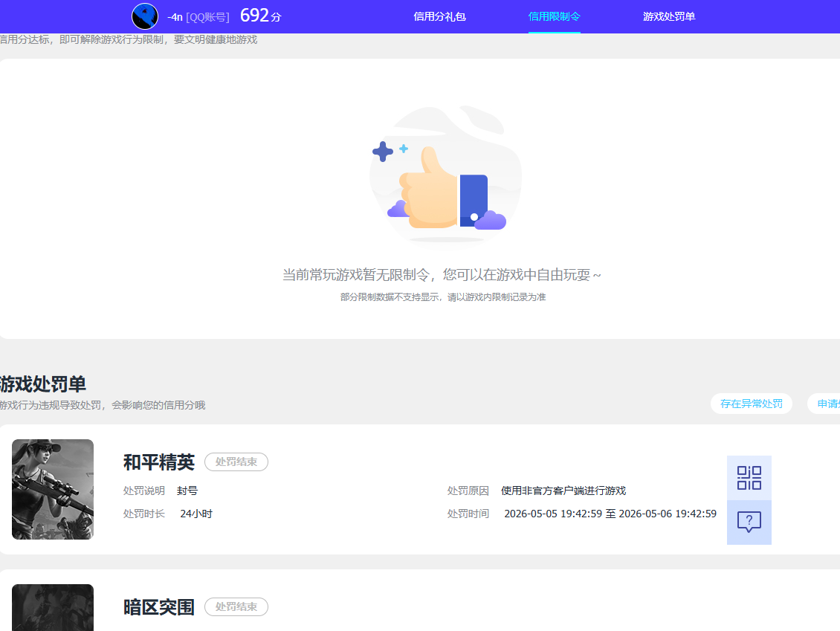This screenshot has width=840, height=631.
Task: Click the 692 分 credit score
Action: 260,16
